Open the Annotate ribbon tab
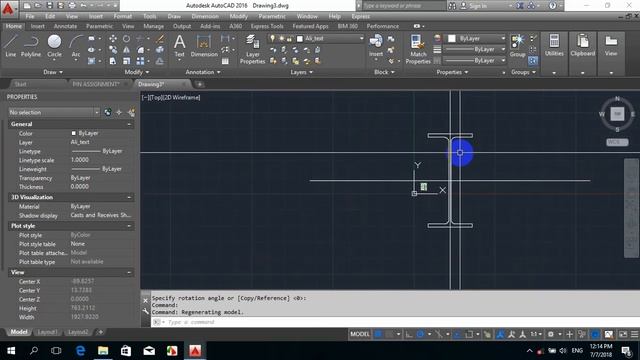640x360 pixels. click(65, 26)
